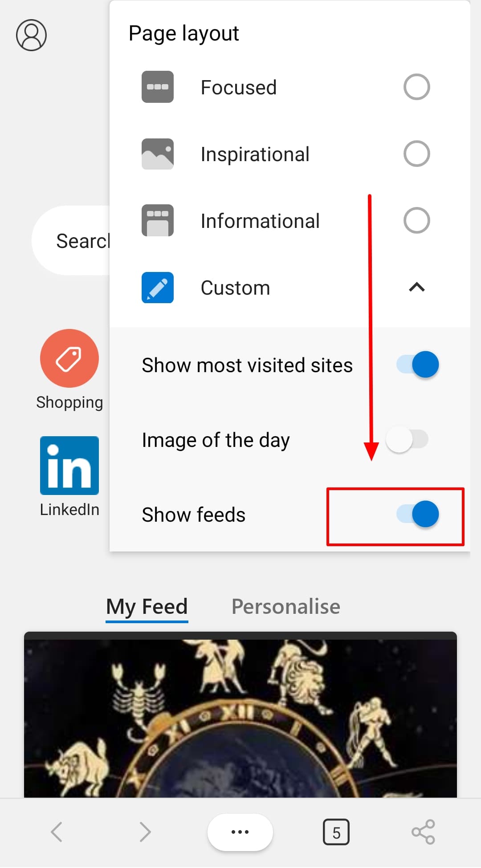Collapse the Custom layout options
The height and width of the screenshot is (868, 481).
(416, 288)
